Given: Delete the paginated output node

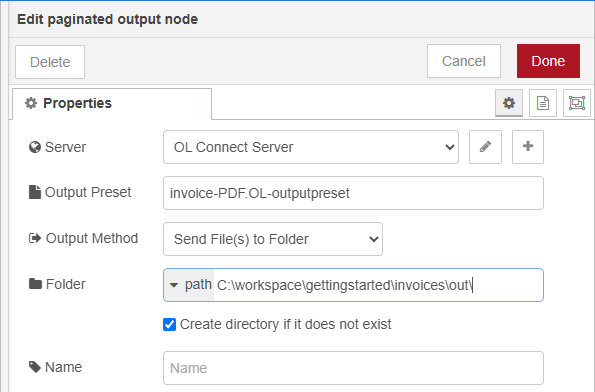Looking at the screenshot, I should 50,62.
